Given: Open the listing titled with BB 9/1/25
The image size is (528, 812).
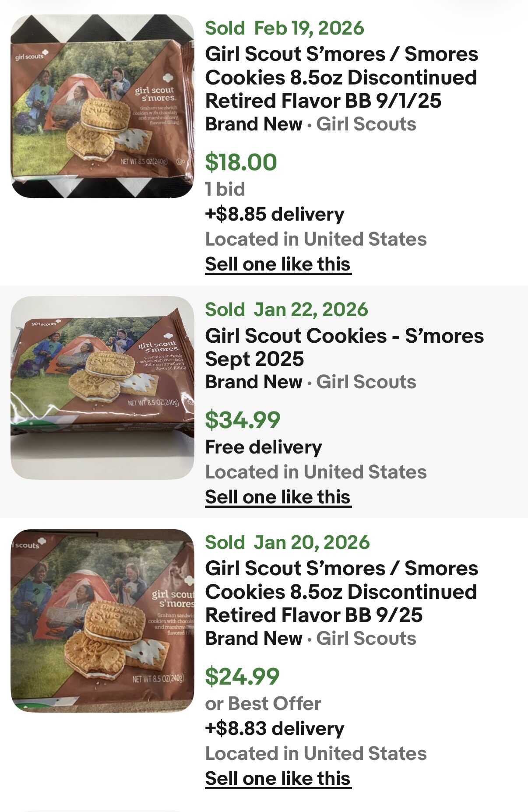Looking at the screenshot, I should click(x=341, y=77).
